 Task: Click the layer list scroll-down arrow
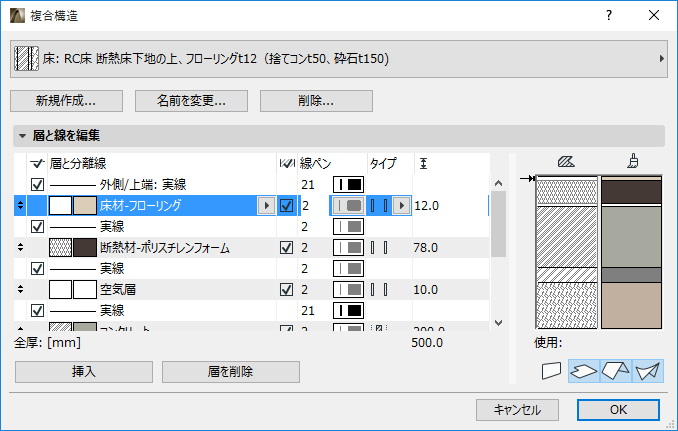pyautogui.click(x=499, y=323)
